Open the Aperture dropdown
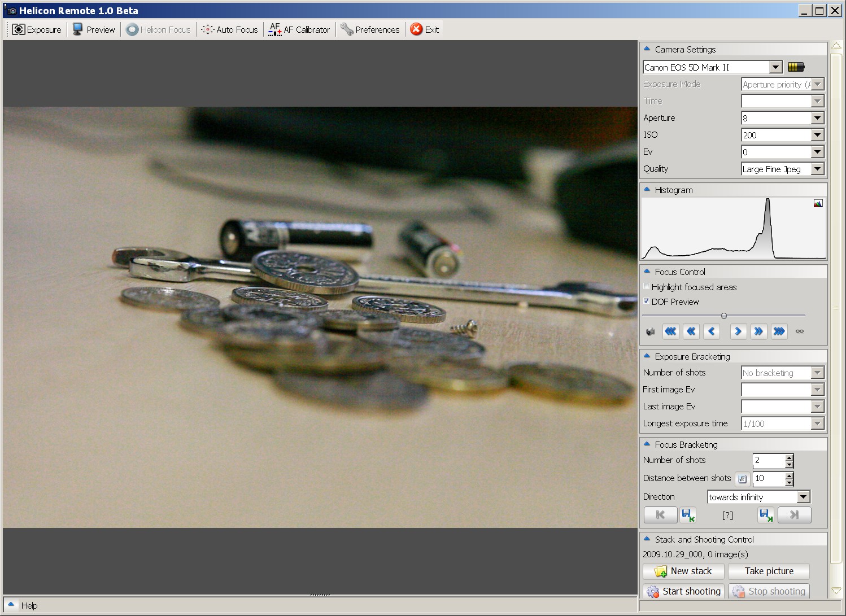Viewport: 846px width, 616px height. click(817, 118)
